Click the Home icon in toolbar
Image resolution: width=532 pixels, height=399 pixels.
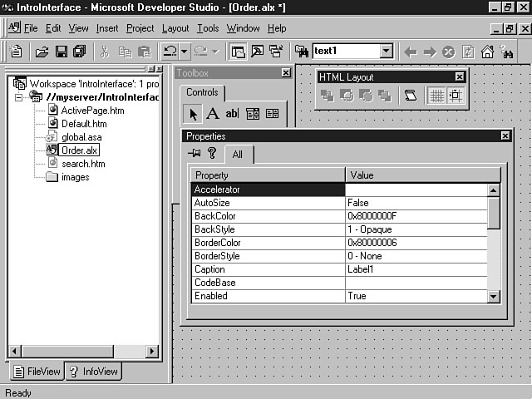(488, 52)
